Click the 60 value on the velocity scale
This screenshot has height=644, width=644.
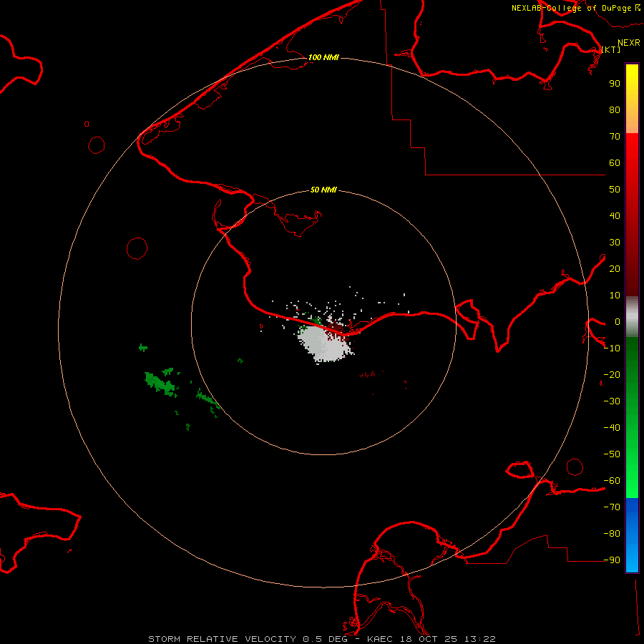(615, 163)
